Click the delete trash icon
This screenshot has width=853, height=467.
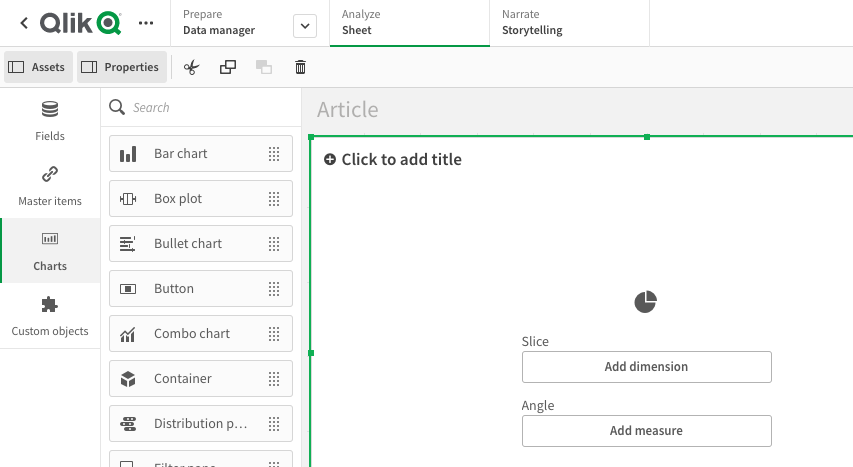coord(300,67)
